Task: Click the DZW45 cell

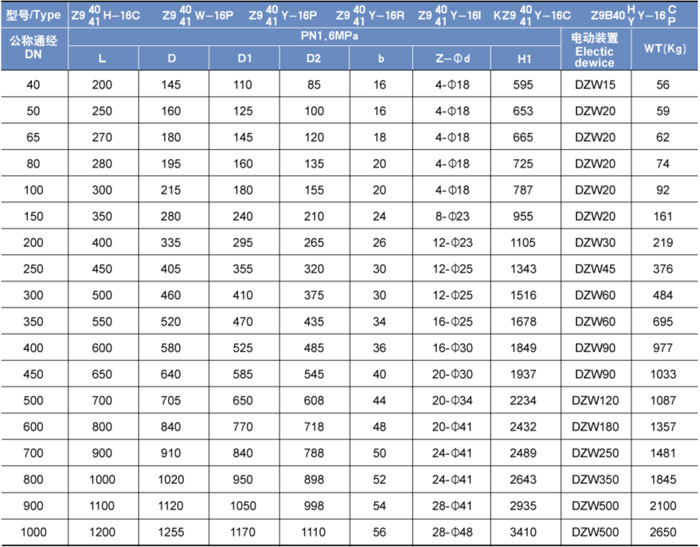Action: pyautogui.click(x=595, y=269)
